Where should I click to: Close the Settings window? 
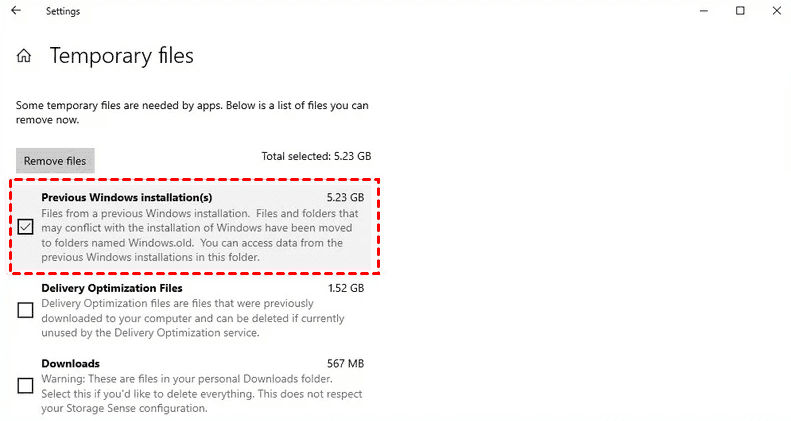point(776,11)
